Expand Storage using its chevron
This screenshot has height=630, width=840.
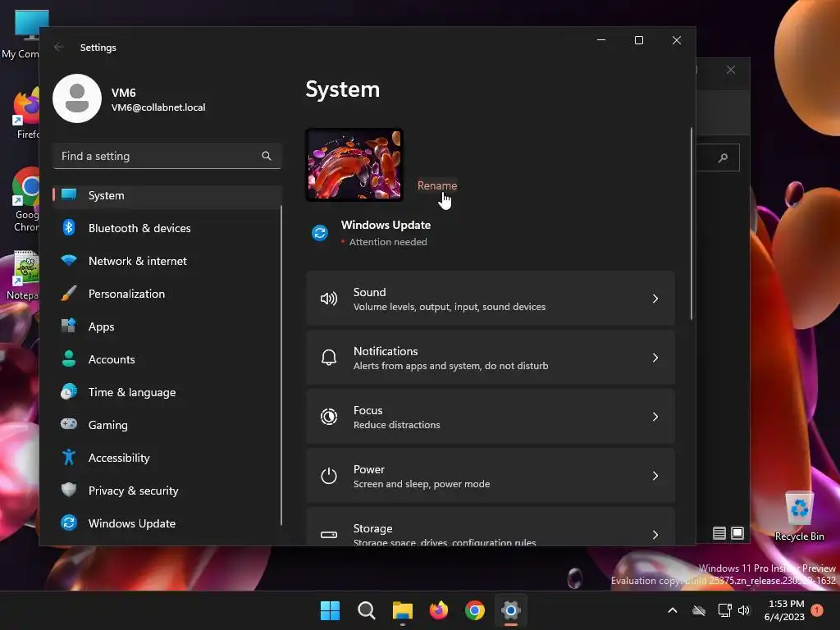(655, 535)
